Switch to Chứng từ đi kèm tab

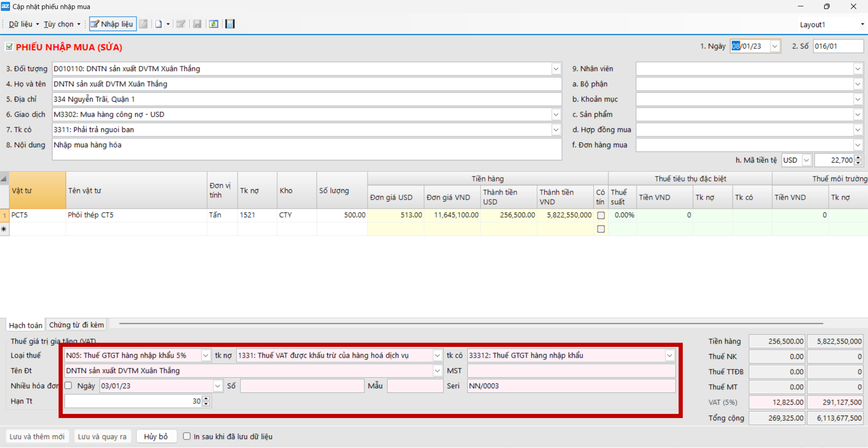[77, 325]
